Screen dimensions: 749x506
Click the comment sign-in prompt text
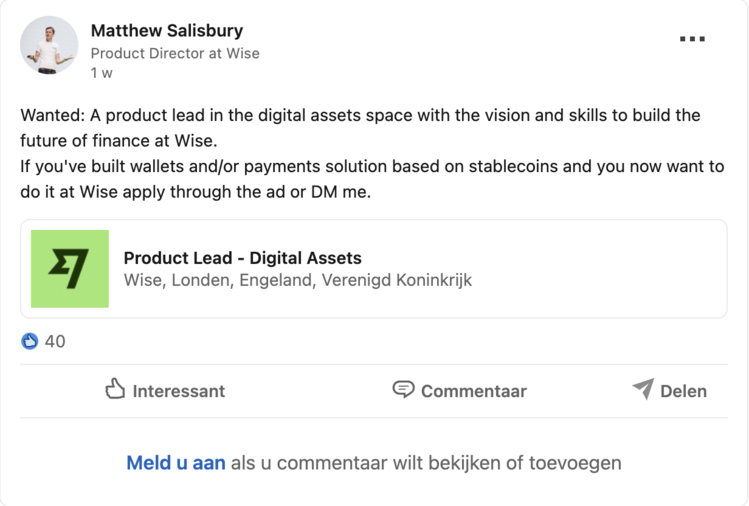click(x=426, y=463)
